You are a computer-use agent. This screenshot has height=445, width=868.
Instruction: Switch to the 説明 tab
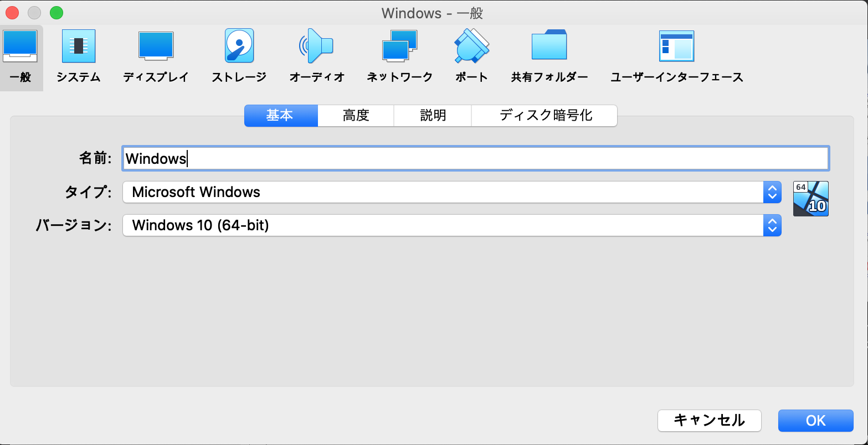(432, 116)
